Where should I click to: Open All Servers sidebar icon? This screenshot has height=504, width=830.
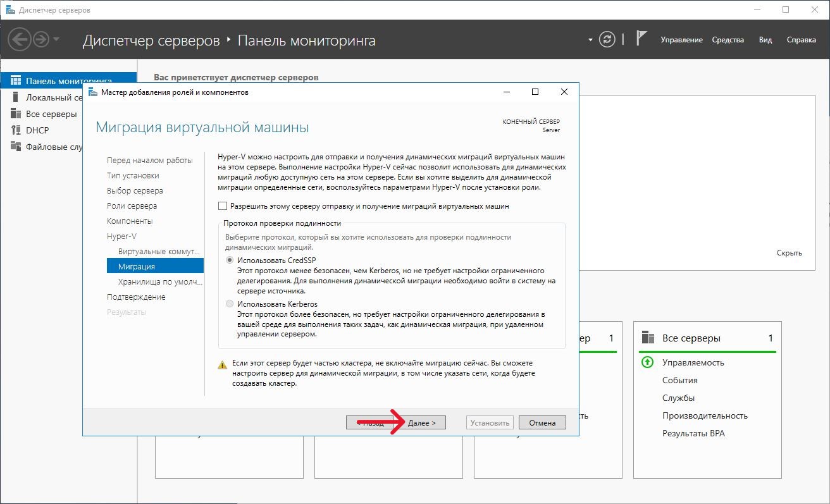(x=16, y=114)
